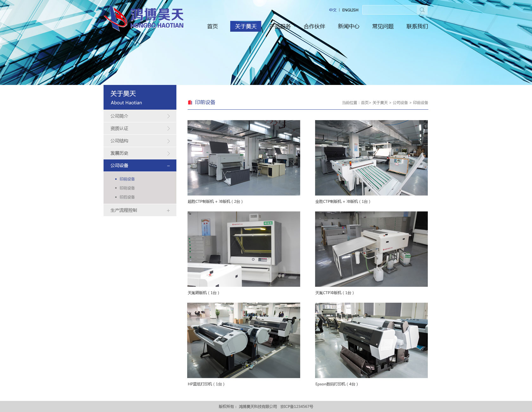532x412 pixels.
Task: Open the 超胜CTP制版机 photo thumbnail
Action: pos(244,158)
